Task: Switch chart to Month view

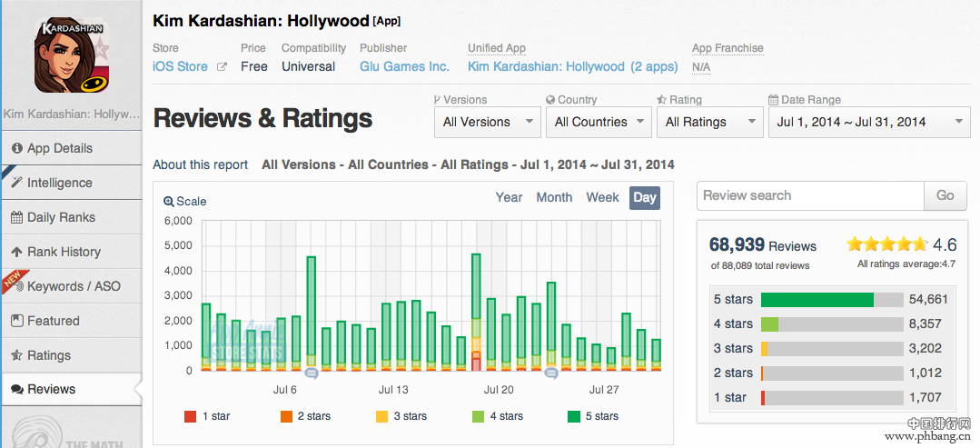Action: 554,197
